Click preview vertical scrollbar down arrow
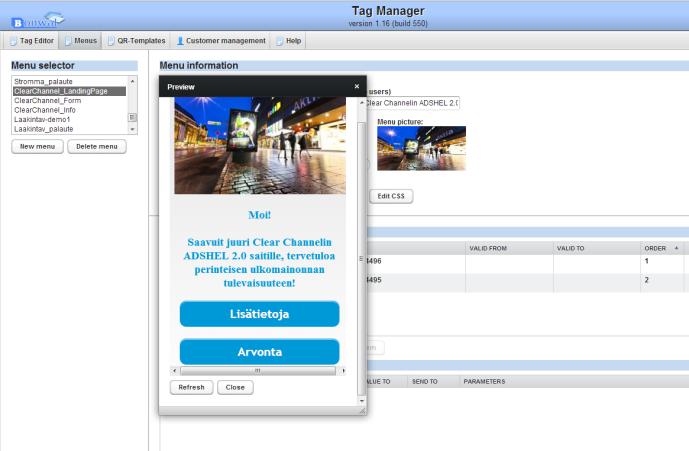This screenshot has width=689, height=451. point(362,400)
